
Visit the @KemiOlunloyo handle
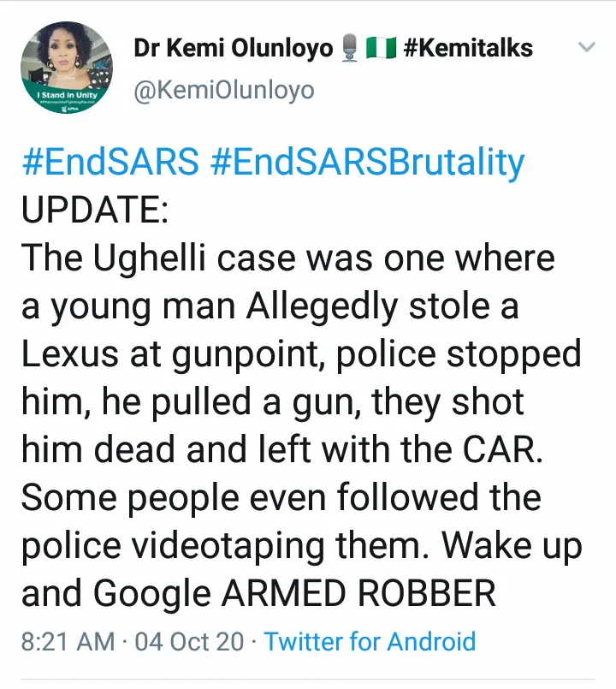[224, 90]
